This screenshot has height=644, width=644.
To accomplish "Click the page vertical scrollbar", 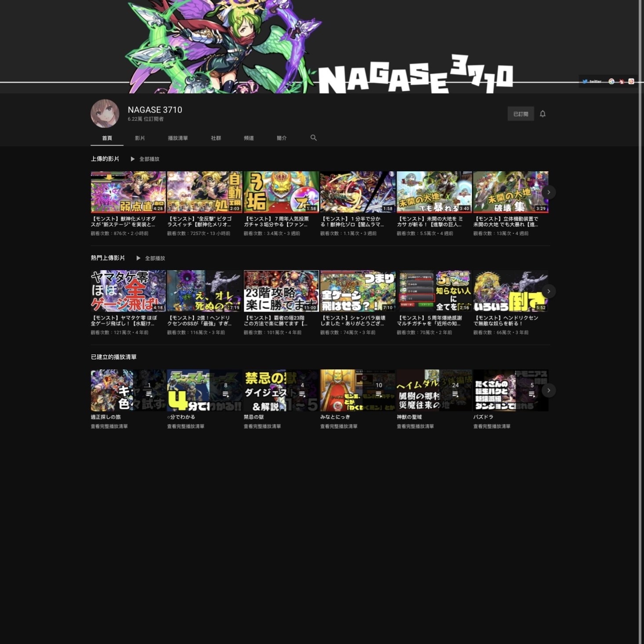I will (x=641, y=322).
